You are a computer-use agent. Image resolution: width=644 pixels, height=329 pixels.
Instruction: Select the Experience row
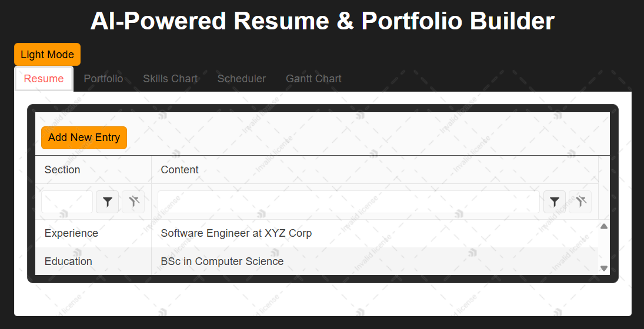(x=316, y=233)
